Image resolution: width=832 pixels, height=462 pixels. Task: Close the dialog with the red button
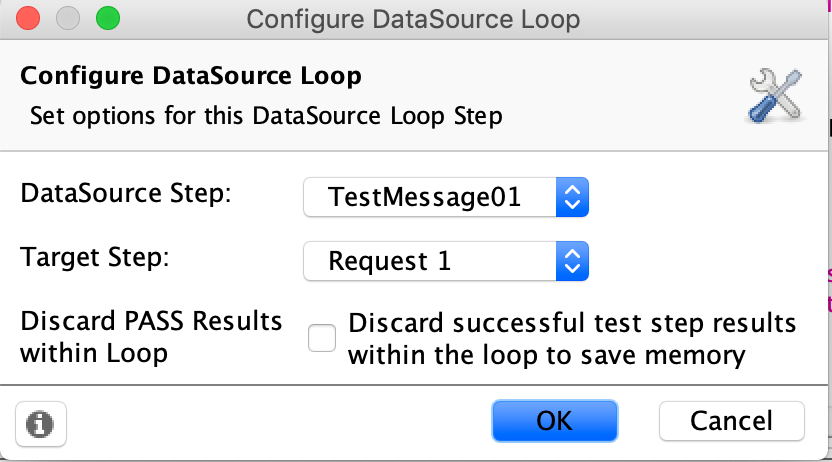pyautogui.click(x=29, y=18)
